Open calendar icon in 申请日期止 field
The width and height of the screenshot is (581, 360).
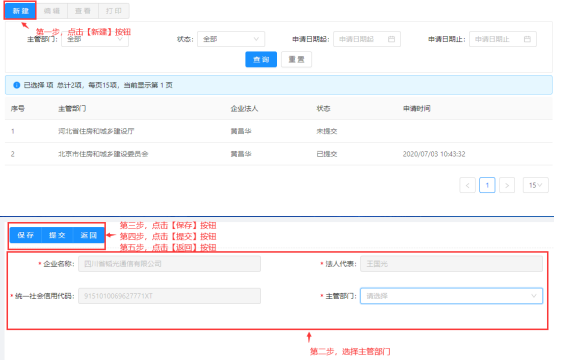tap(527, 39)
